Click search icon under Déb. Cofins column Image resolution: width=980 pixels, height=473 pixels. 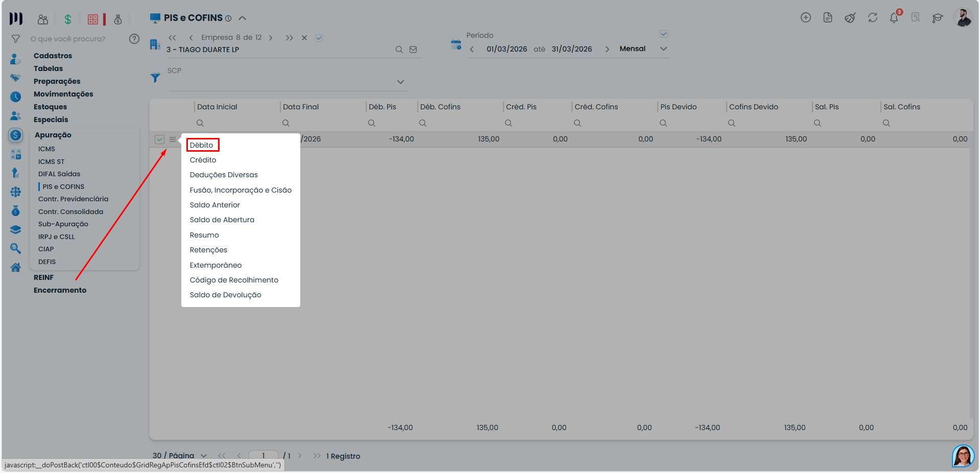(423, 123)
